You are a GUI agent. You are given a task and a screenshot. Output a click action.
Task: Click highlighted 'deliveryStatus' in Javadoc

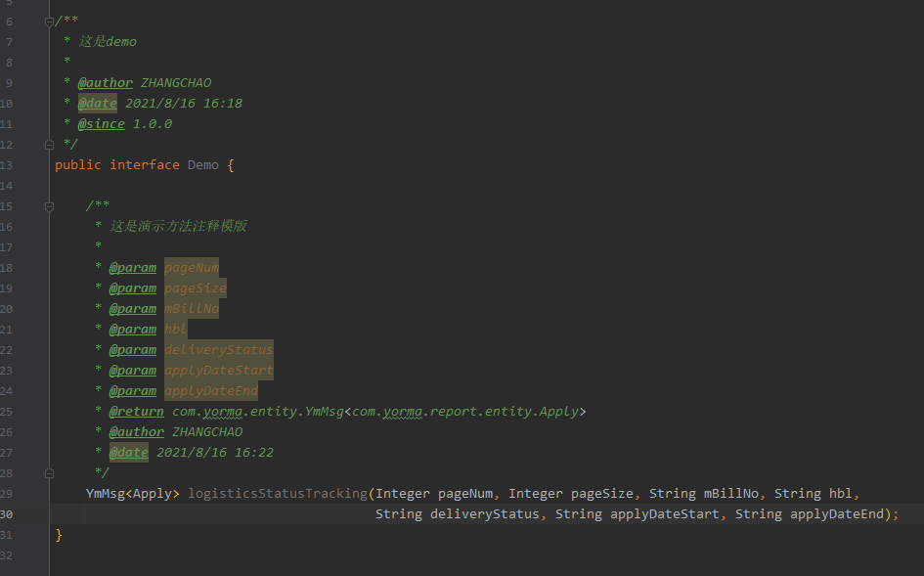[219, 349]
